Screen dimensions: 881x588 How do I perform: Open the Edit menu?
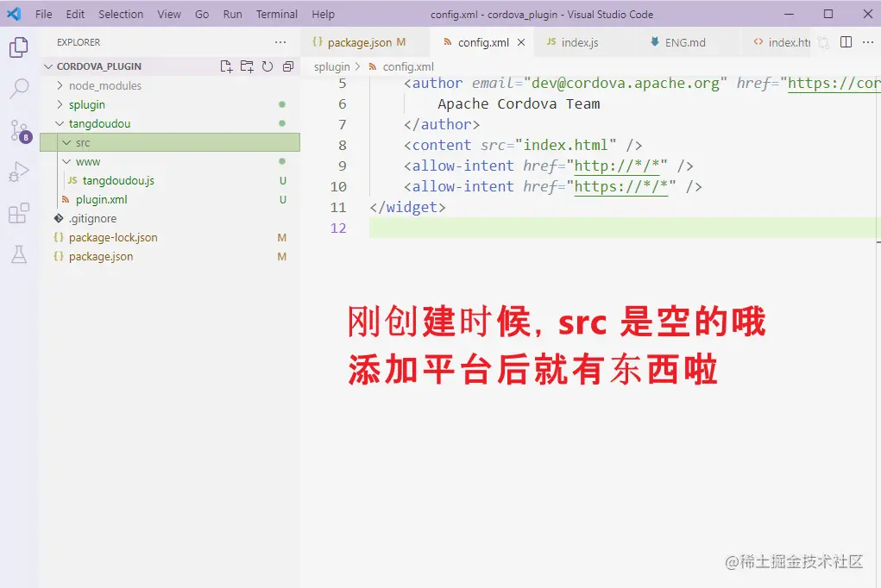(x=75, y=14)
